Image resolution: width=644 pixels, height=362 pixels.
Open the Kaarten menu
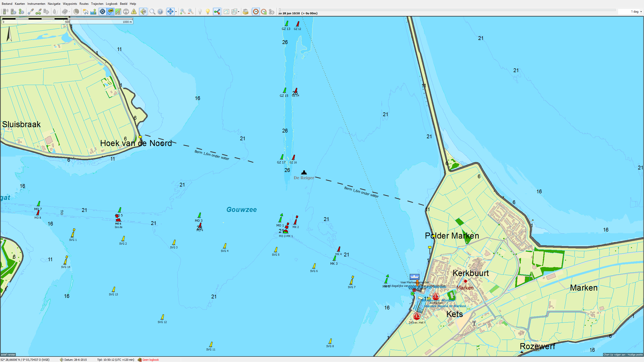(x=20, y=4)
